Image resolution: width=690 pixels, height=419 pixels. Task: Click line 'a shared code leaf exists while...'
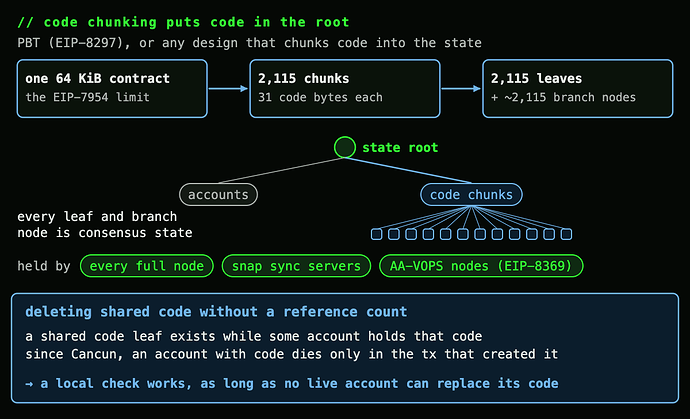[x=253, y=336]
